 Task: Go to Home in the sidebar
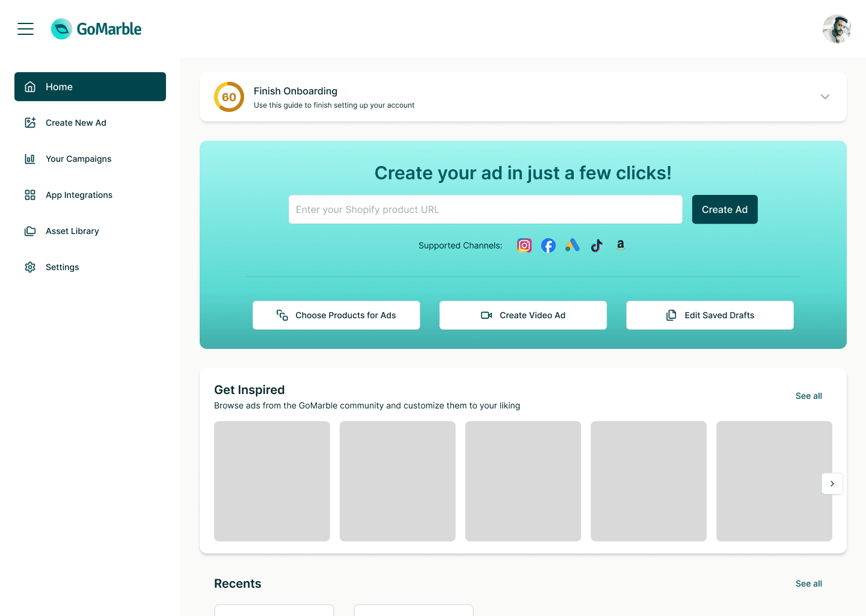click(x=90, y=87)
